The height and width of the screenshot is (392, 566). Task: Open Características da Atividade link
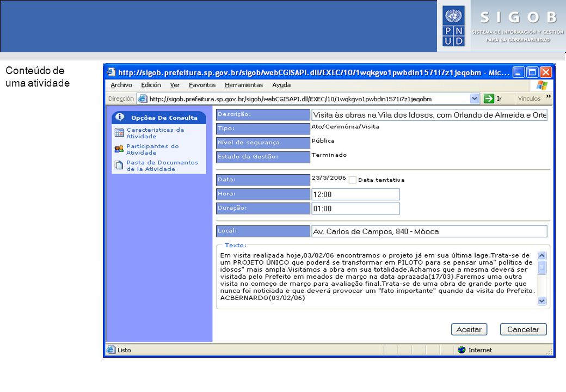click(x=155, y=133)
